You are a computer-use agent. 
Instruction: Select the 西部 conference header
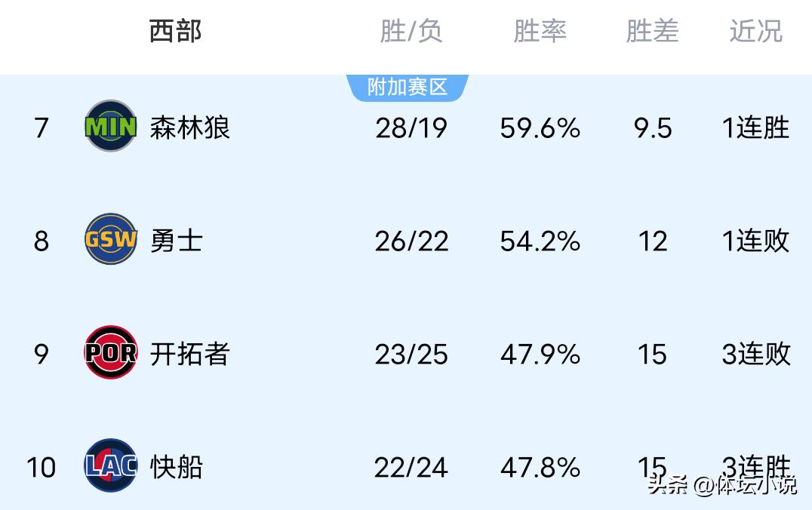pyautogui.click(x=175, y=32)
